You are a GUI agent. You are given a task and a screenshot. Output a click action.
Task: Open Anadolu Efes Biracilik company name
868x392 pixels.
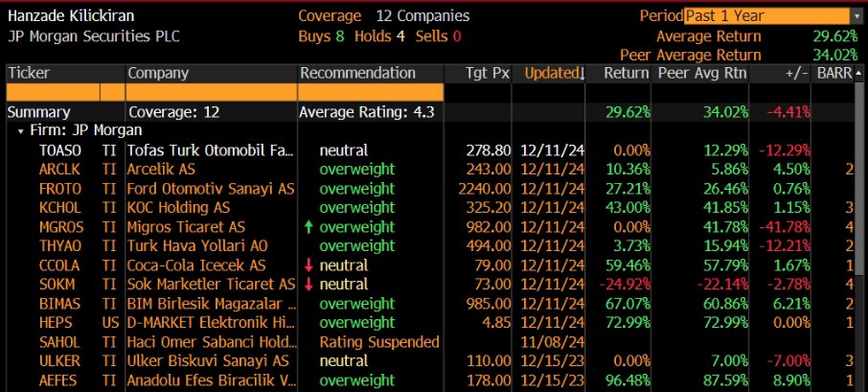coord(212,380)
